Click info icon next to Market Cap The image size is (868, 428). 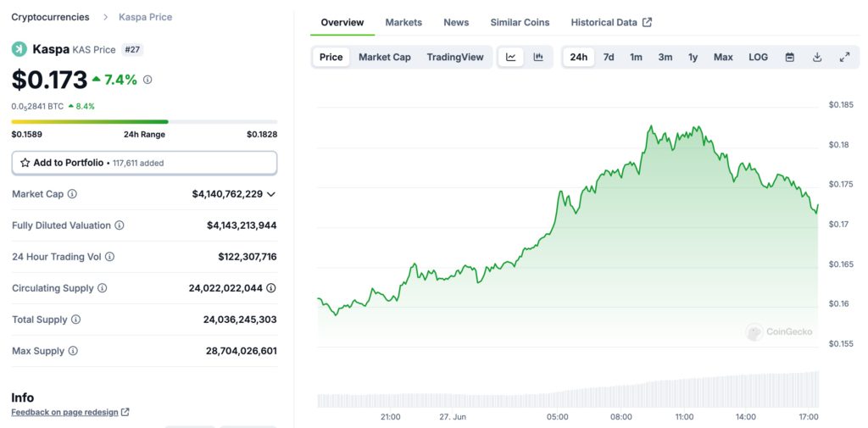[72, 194]
